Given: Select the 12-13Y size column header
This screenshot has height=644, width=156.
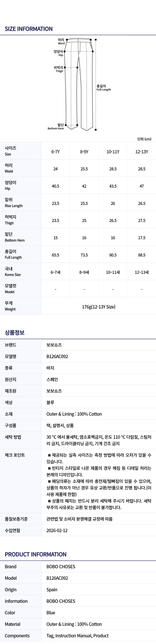Looking at the screenshot, I should [x=142, y=152].
